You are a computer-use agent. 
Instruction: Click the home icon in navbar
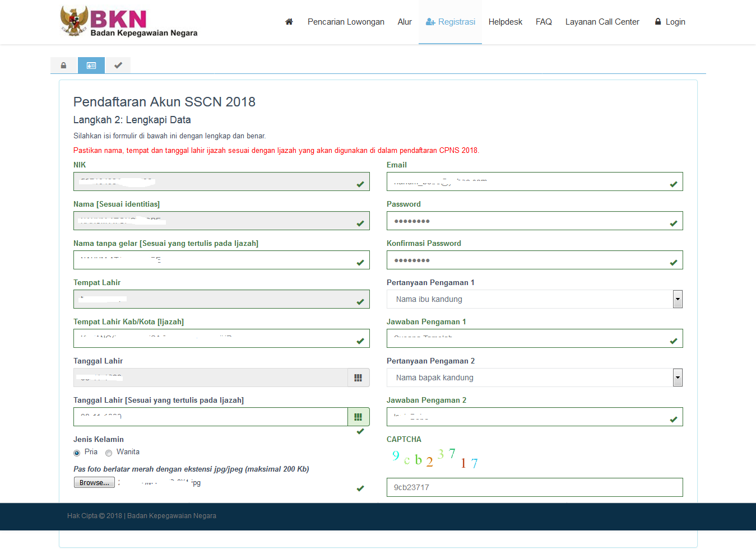(x=289, y=22)
